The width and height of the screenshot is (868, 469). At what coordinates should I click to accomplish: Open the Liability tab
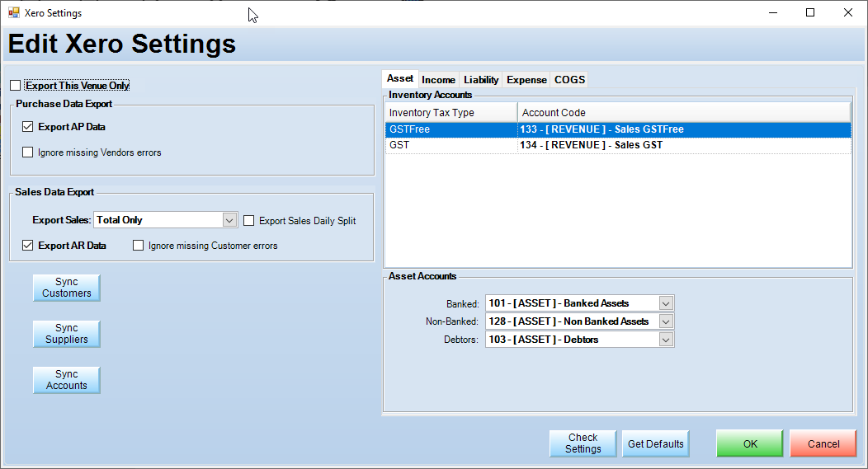[481, 80]
